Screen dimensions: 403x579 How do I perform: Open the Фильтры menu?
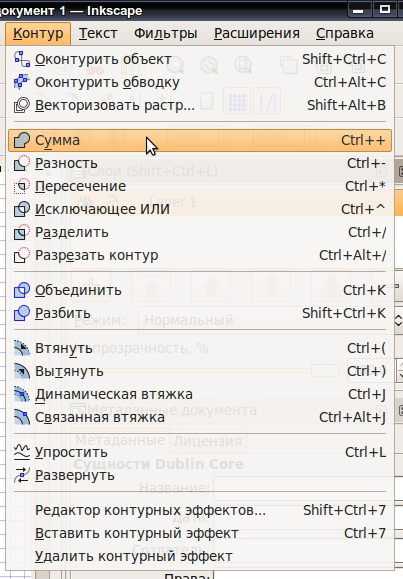165,33
